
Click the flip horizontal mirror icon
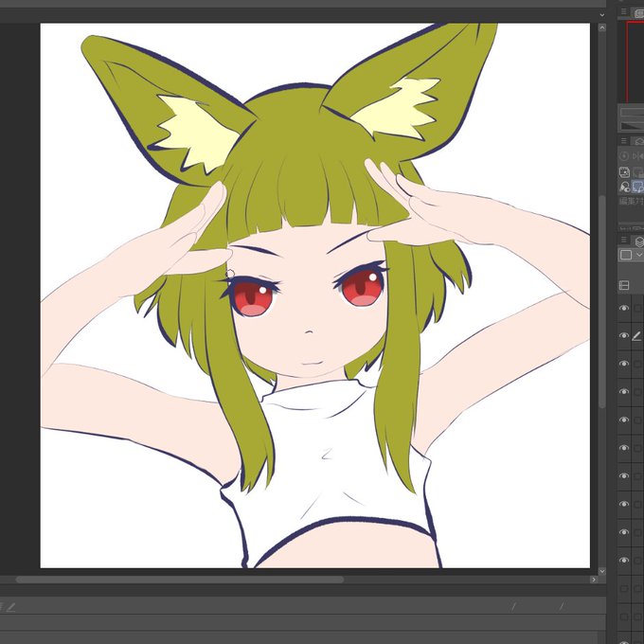(638, 156)
